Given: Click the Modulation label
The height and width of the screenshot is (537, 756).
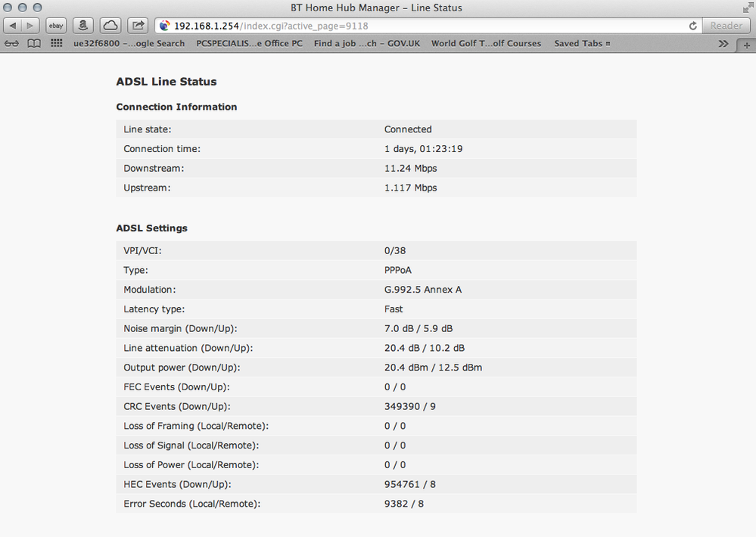Looking at the screenshot, I should pos(150,290).
